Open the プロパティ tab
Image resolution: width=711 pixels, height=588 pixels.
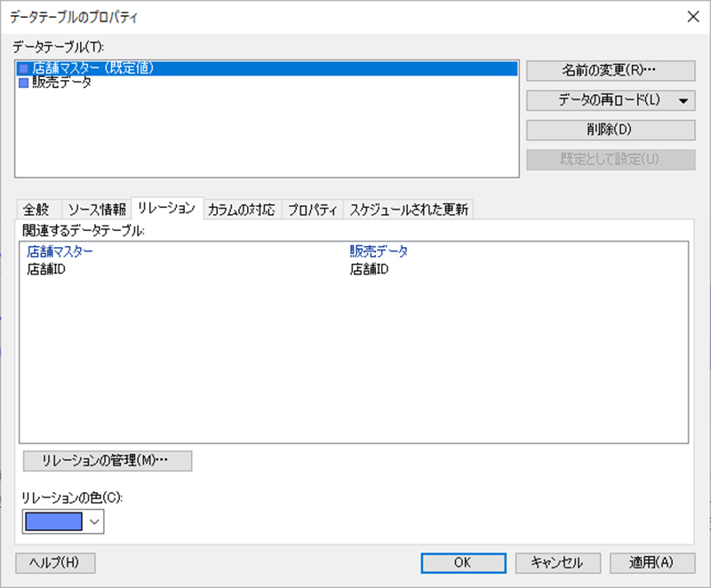pos(313,210)
